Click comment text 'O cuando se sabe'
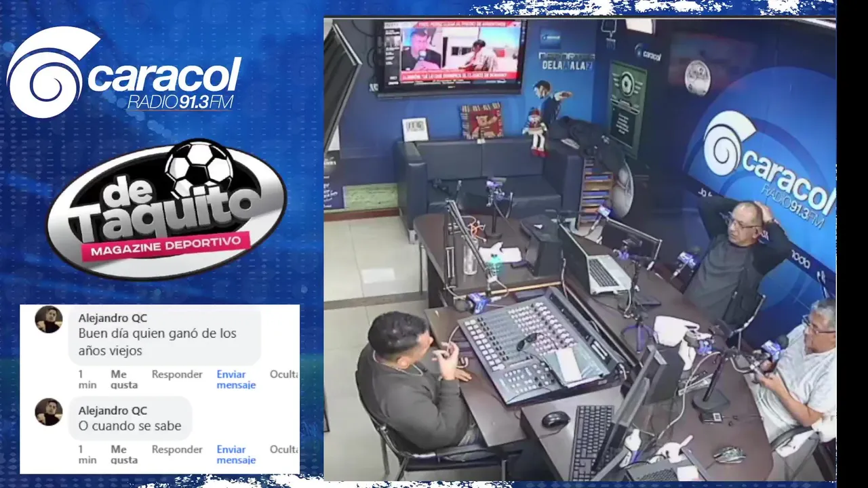Image resolution: width=868 pixels, height=488 pixels. point(130,426)
